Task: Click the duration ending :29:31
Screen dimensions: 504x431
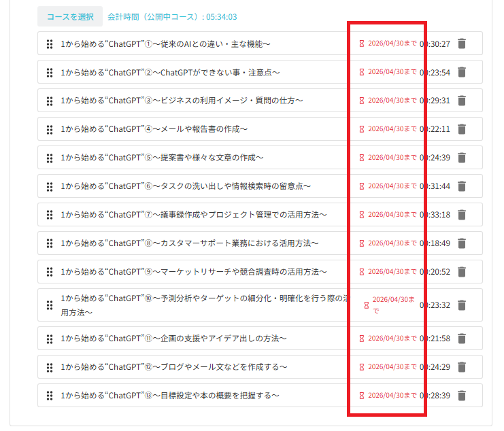Action: (x=435, y=101)
